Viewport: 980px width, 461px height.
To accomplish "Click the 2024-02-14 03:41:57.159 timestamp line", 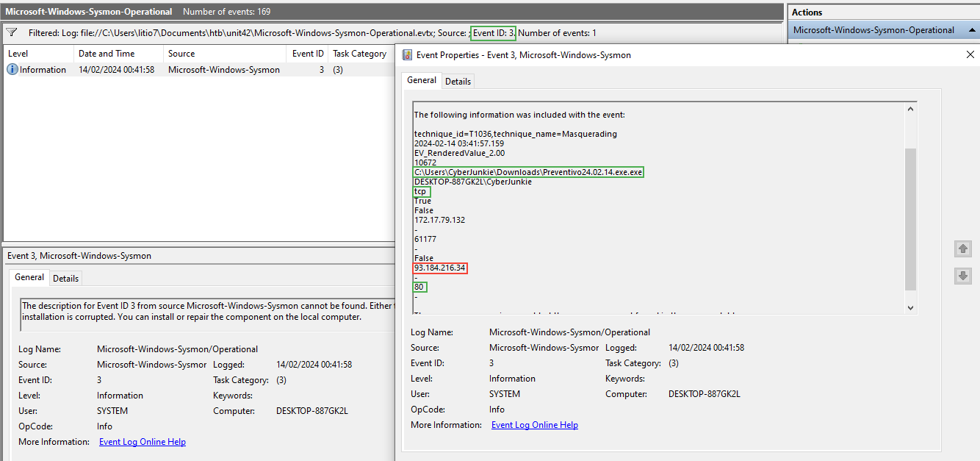I will (x=459, y=143).
